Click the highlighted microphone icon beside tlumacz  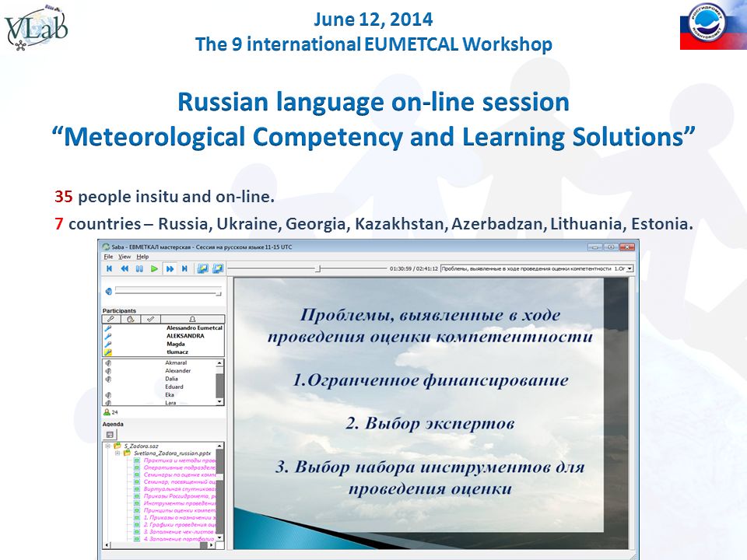point(108,352)
